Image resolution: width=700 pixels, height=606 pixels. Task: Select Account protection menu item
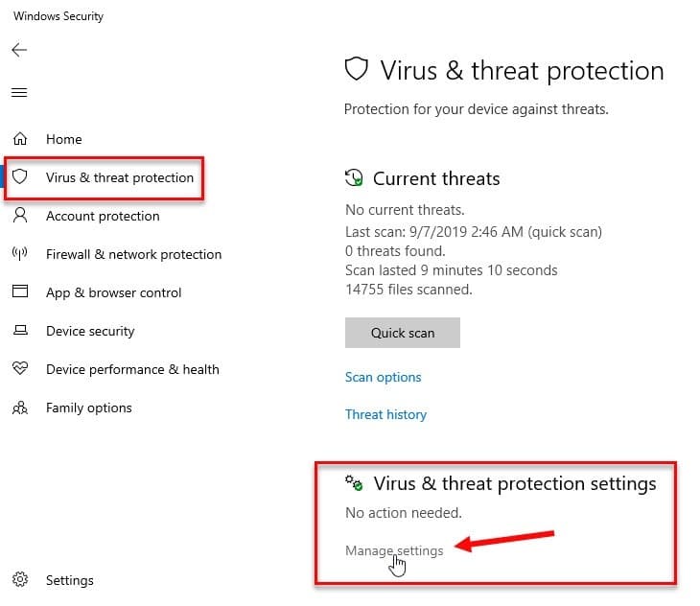point(103,216)
